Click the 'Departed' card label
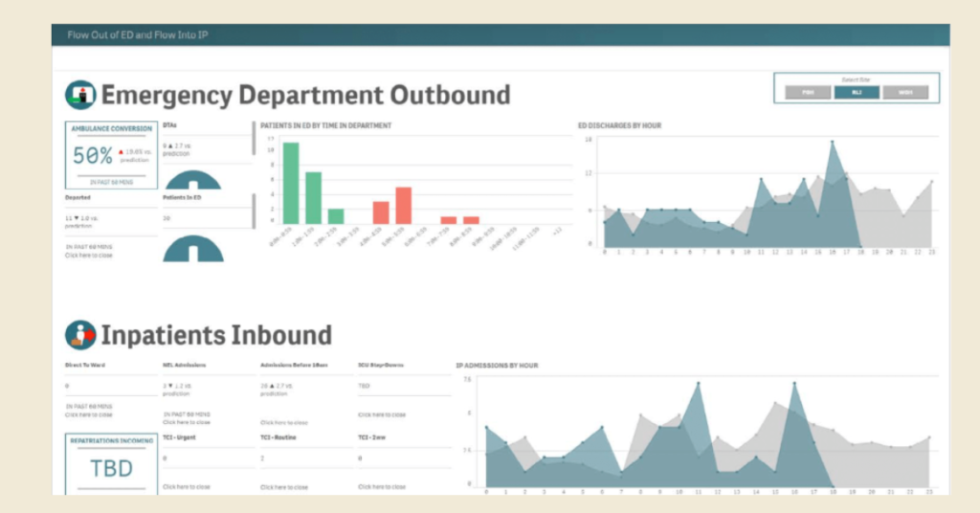 pyautogui.click(x=78, y=197)
